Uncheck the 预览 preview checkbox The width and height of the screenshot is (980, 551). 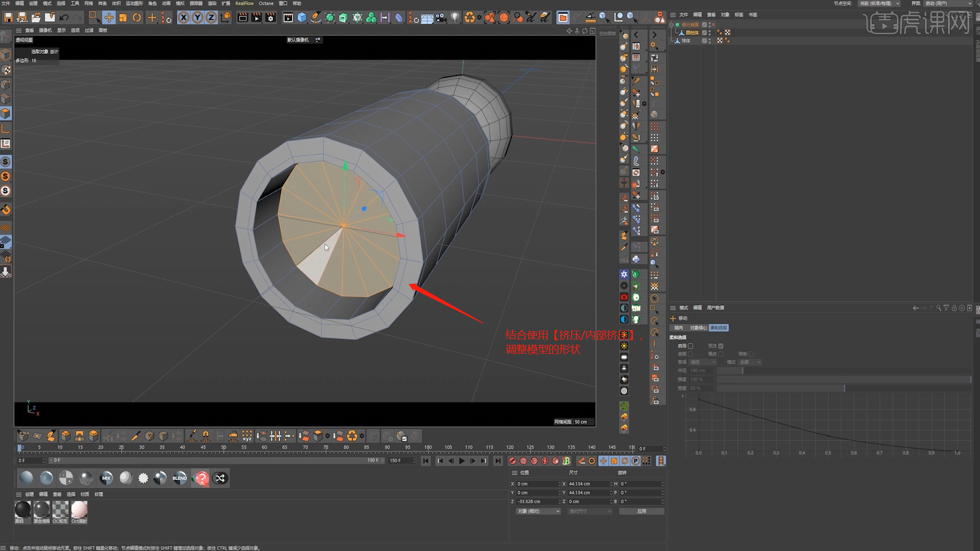tap(721, 346)
